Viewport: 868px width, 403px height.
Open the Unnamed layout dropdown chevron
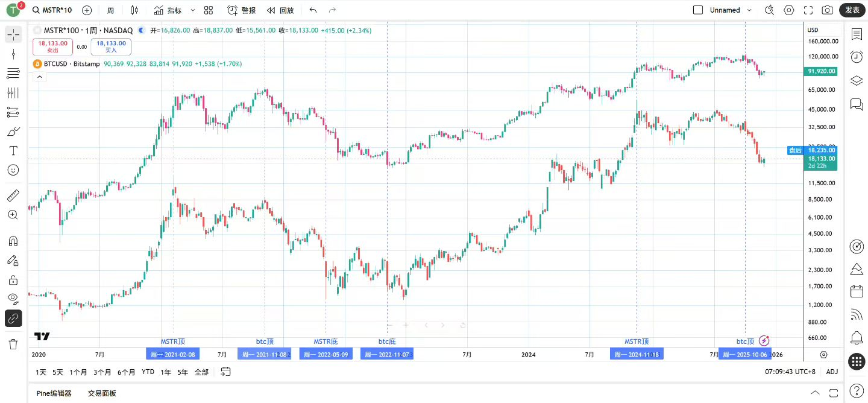click(x=749, y=10)
